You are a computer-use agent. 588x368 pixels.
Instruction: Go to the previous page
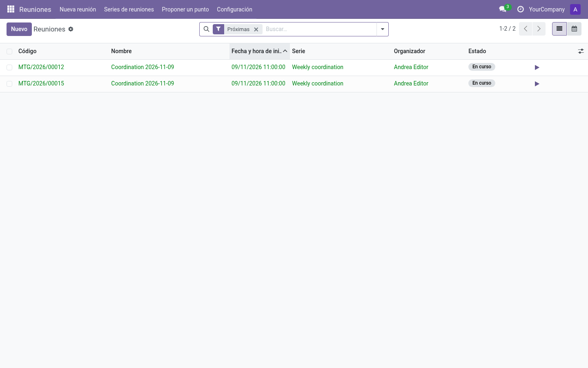tap(526, 29)
